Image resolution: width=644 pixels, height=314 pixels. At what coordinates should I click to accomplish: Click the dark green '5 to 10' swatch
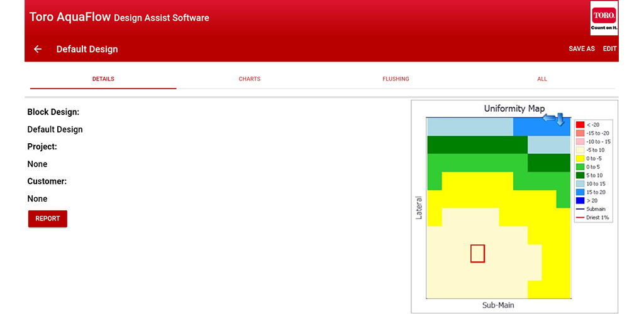[580, 175]
